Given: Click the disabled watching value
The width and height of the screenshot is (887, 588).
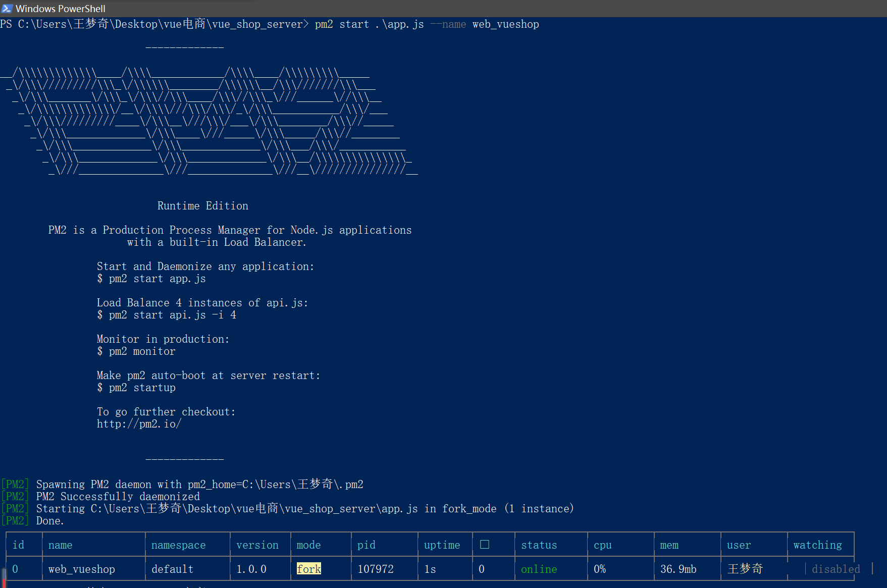Looking at the screenshot, I should click(836, 569).
